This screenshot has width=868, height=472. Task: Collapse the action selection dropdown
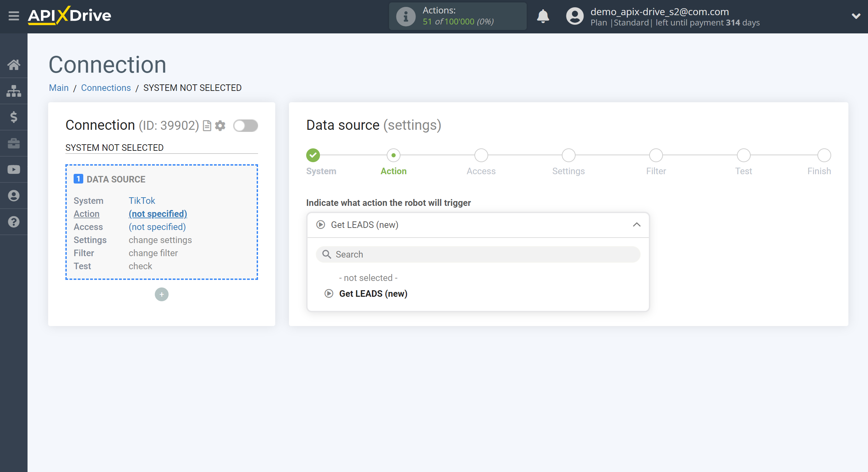(x=637, y=225)
